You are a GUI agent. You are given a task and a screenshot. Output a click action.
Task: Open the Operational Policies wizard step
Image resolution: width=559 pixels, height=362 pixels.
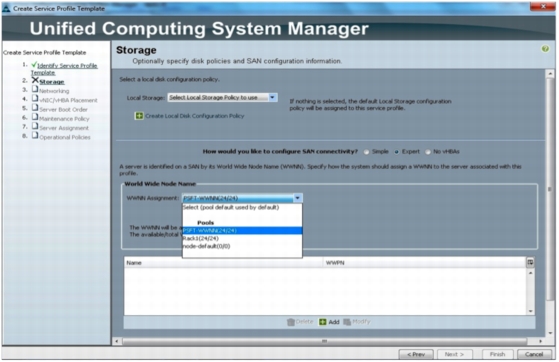click(x=65, y=137)
